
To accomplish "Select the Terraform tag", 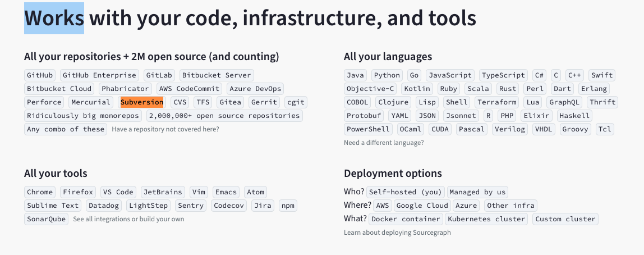I will (497, 102).
